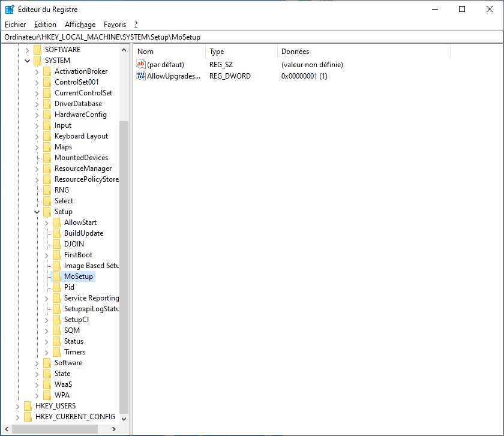Viewport: 504px width, 436px height.
Task: Click the HKEY_USERS folder icon
Action: [28, 406]
